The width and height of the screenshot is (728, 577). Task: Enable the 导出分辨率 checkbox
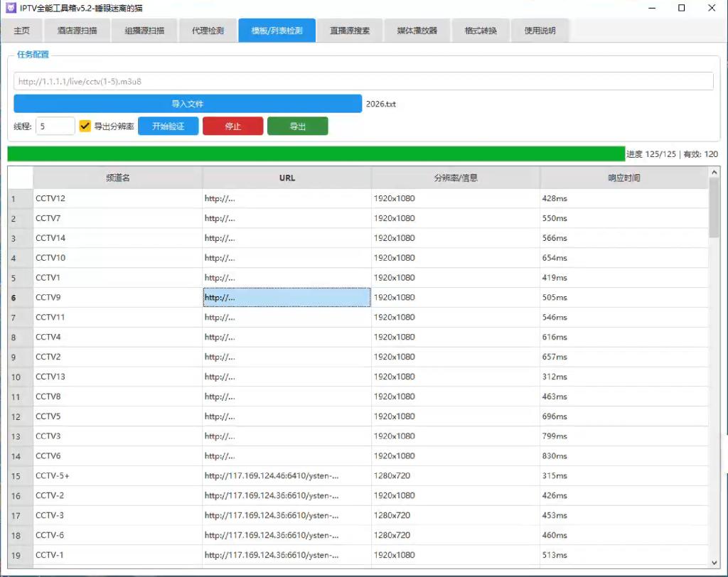85,126
